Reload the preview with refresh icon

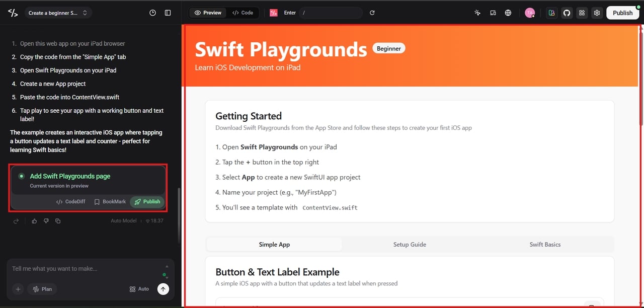point(372,13)
